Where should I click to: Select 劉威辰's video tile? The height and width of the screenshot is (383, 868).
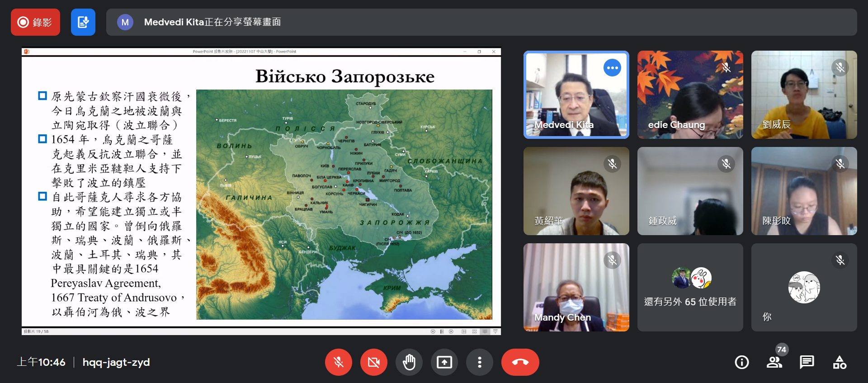[804, 95]
